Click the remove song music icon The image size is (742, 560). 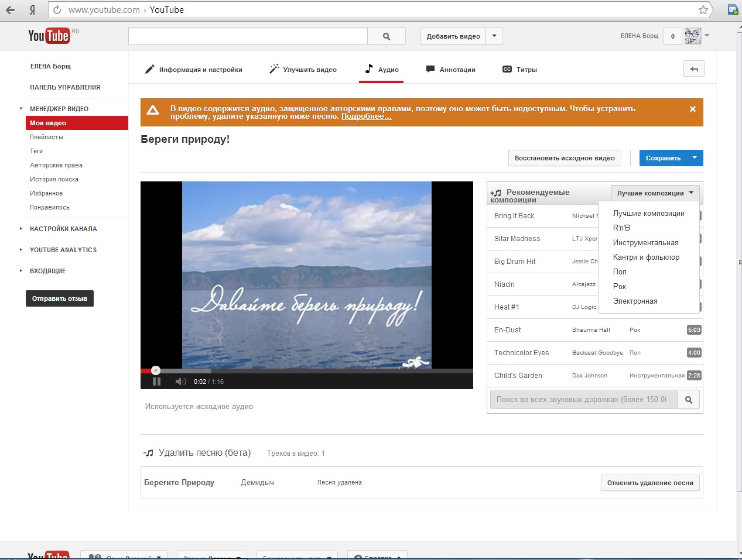click(x=149, y=453)
